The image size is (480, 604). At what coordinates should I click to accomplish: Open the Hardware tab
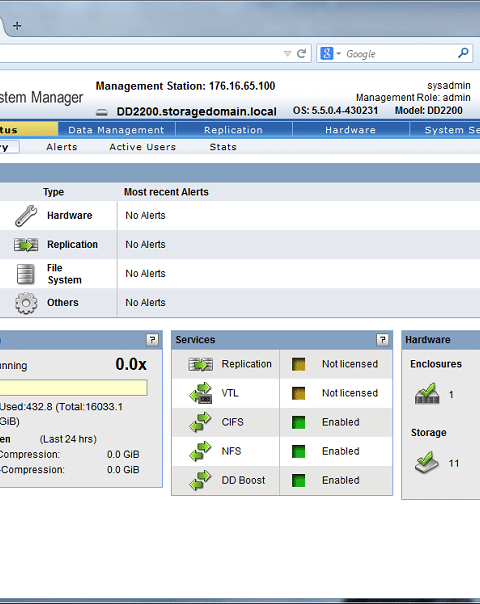(x=351, y=130)
